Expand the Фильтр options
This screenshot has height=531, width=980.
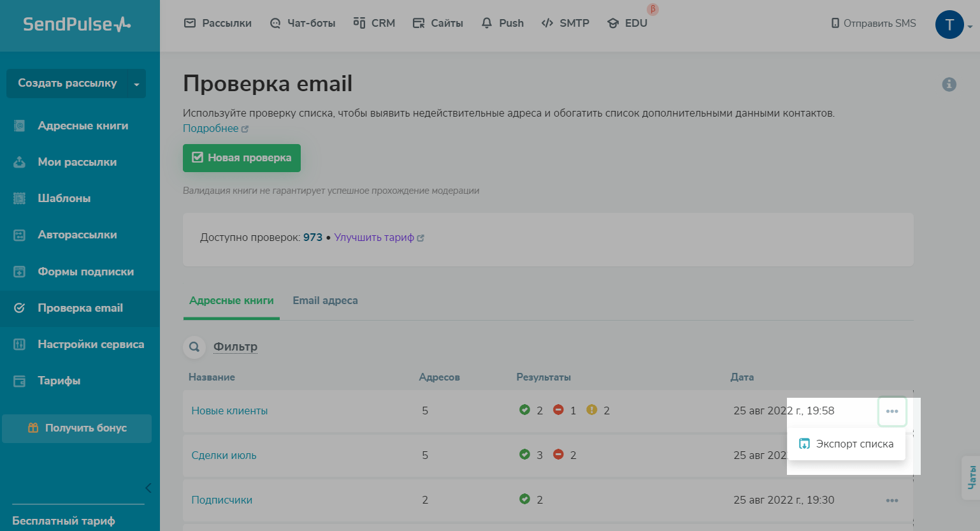(x=235, y=347)
